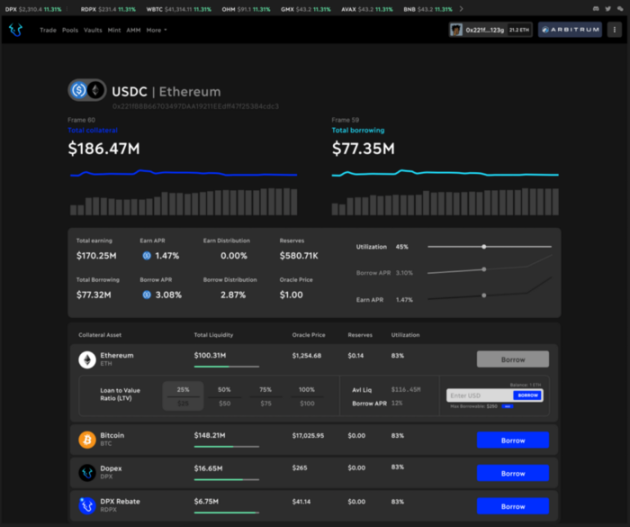This screenshot has height=527, width=630.
Task: Open the three-dot options menu
Action: coord(614,30)
